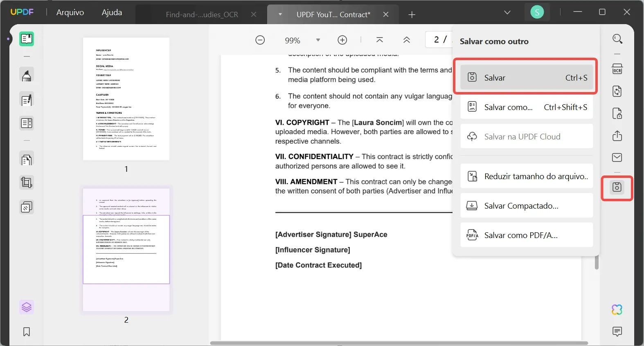Jump to the first page arrow
The image size is (644, 346).
380,40
